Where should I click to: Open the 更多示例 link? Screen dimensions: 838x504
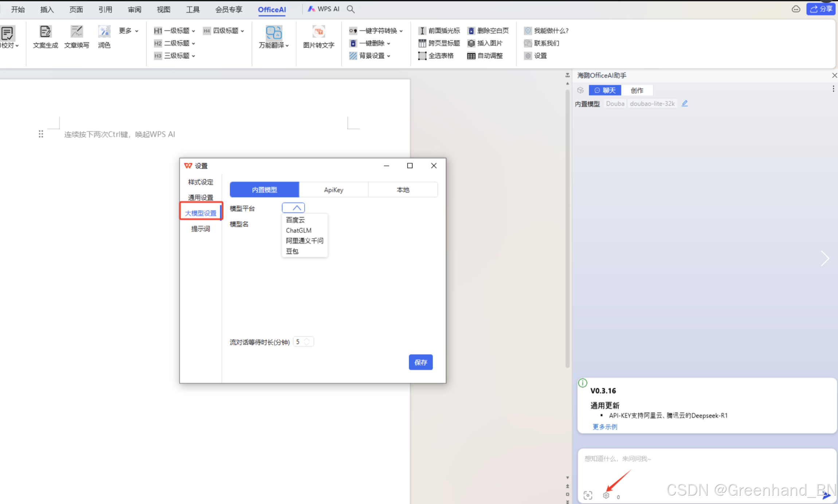coord(604,427)
